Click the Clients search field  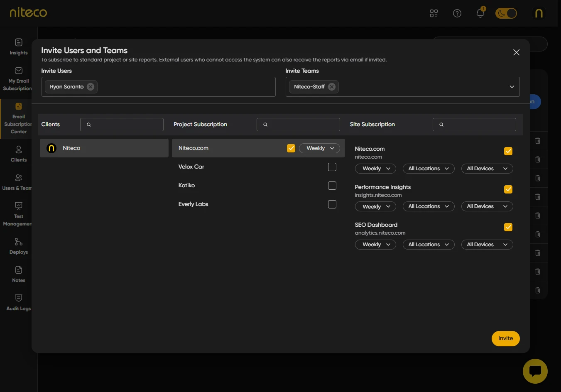[x=122, y=125]
